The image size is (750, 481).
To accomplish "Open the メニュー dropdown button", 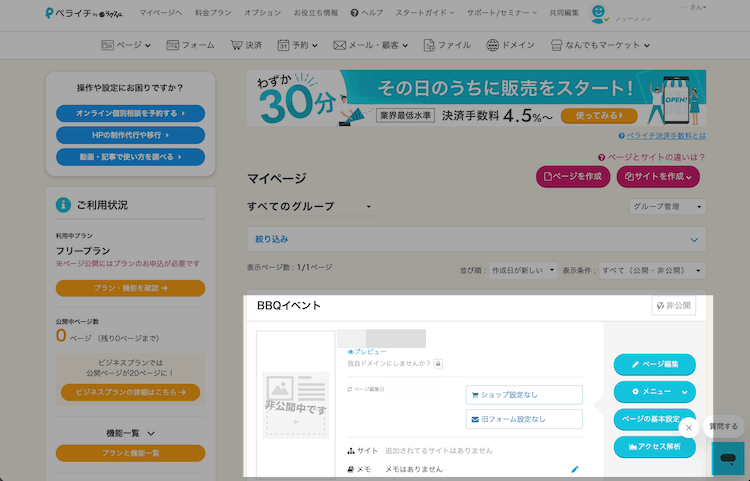I will (x=654, y=392).
